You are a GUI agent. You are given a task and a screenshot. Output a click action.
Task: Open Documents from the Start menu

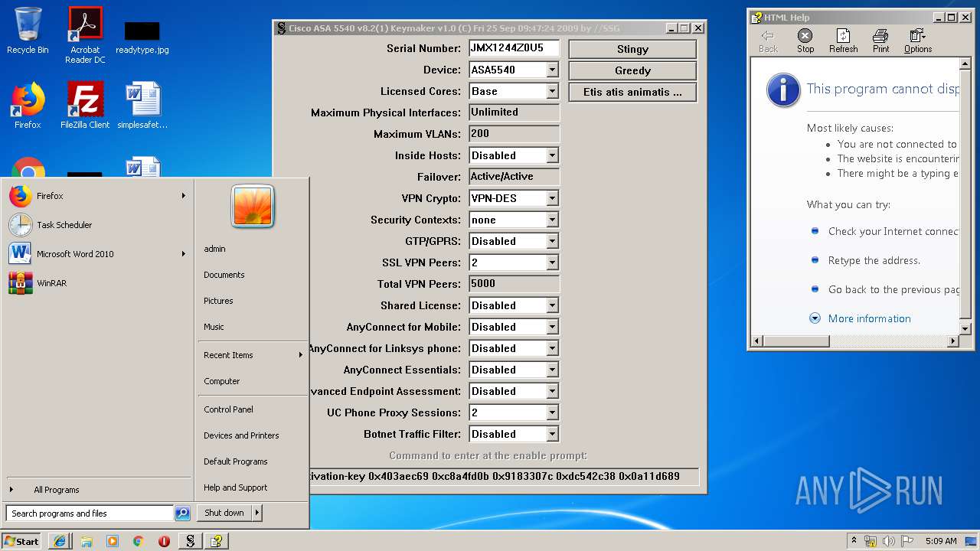coord(252,275)
